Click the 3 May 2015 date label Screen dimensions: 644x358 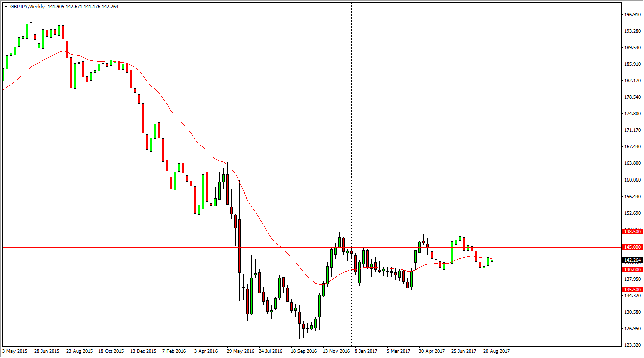coord(15,351)
